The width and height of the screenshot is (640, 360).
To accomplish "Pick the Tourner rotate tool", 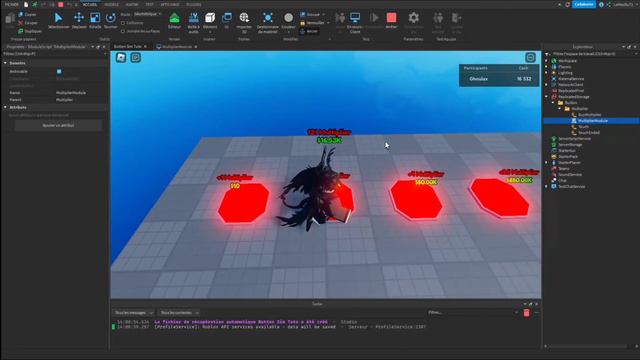I will tap(110, 20).
